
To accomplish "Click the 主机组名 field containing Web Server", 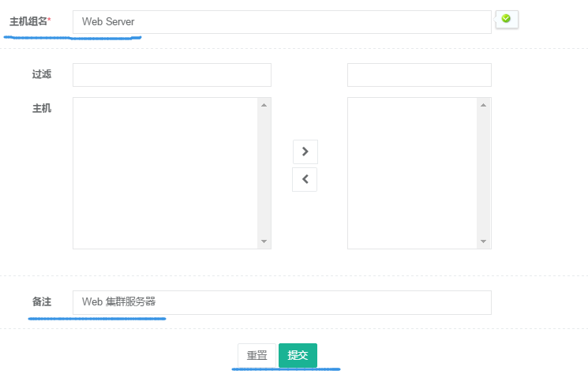I will (282, 22).
